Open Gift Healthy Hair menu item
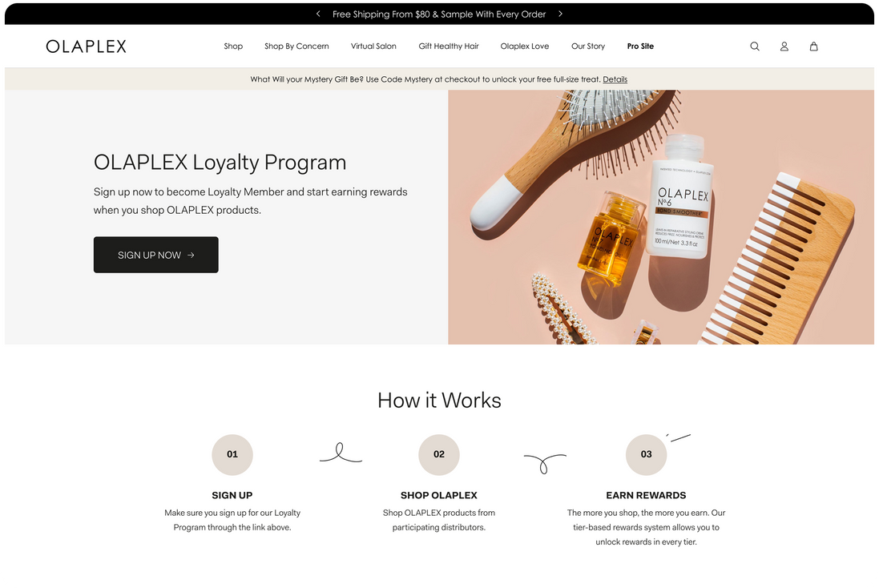879x588 pixels. (x=449, y=46)
